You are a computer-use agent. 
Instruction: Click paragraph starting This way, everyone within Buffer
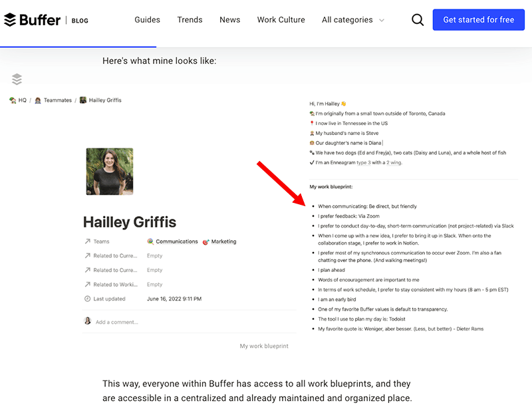(257, 390)
